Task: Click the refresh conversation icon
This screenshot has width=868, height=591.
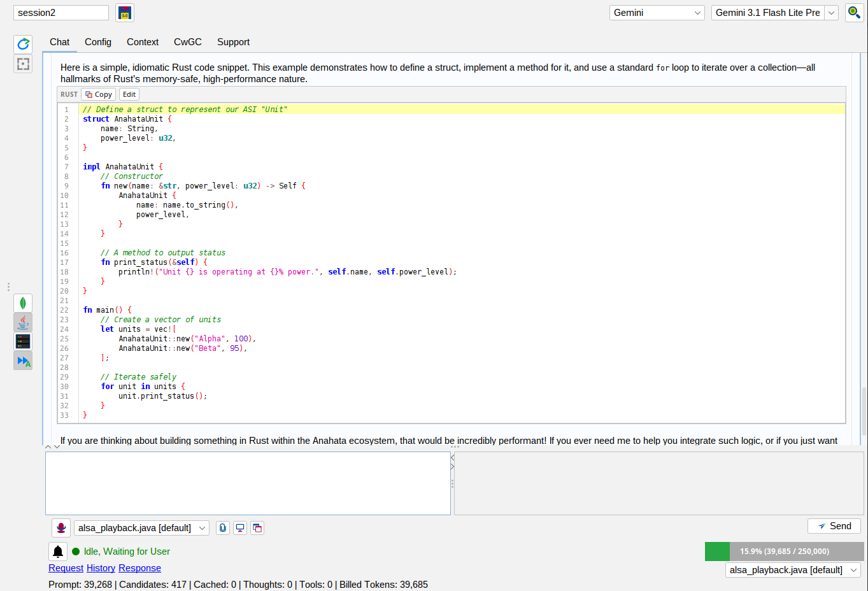Action: 23,44
